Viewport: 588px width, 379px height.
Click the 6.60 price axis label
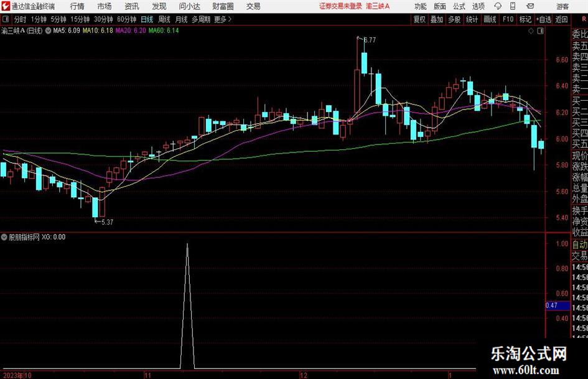click(562, 59)
